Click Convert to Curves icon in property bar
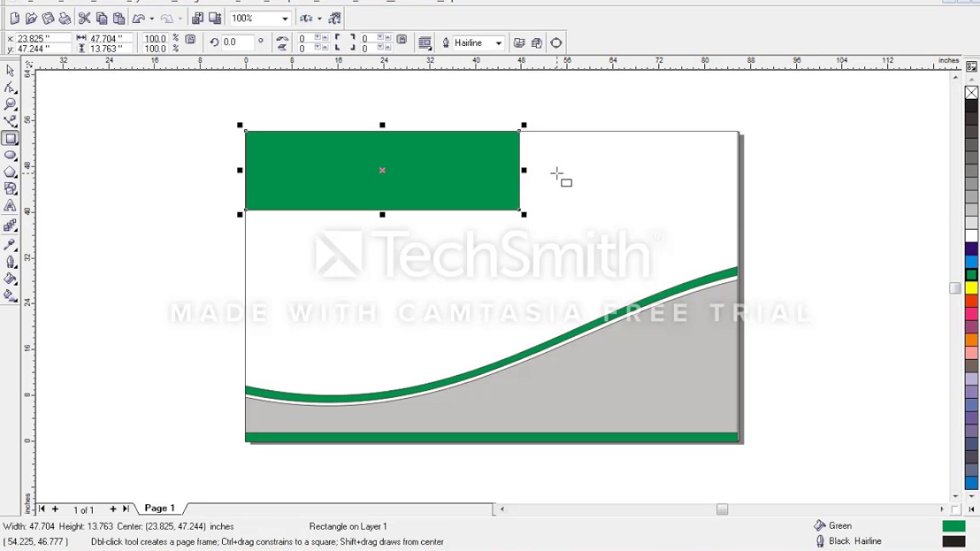Viewport: 980px width, 551px height. coord(556,43)
